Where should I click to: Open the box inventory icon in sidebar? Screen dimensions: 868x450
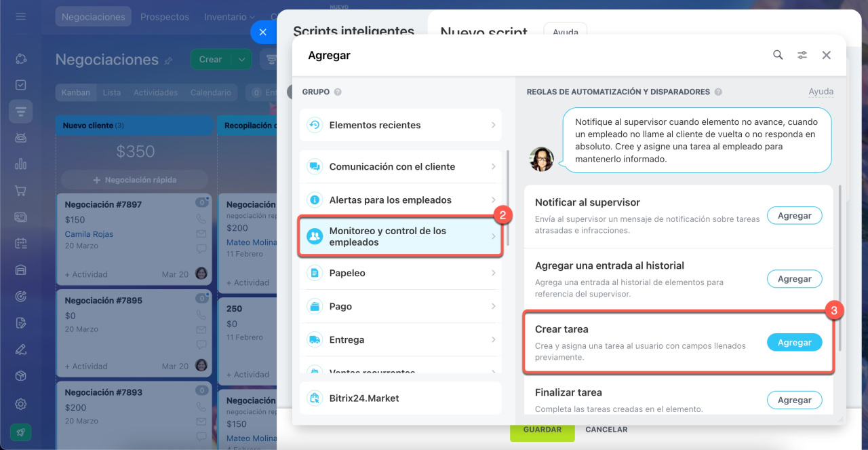[x=21, y=376]
